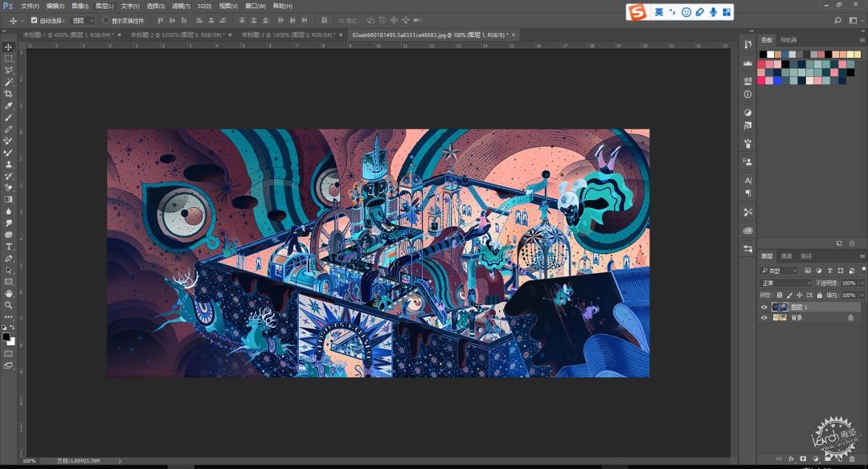The image size is (868, 469).
Task: Hide the 图层 1 layer visibility eye
Action: [x=764, y=307]
